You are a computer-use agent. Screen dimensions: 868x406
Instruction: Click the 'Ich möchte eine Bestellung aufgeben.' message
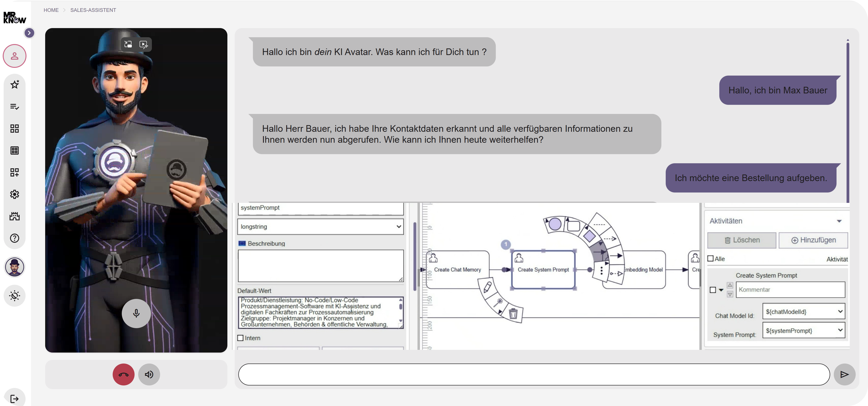coord(751,178)
